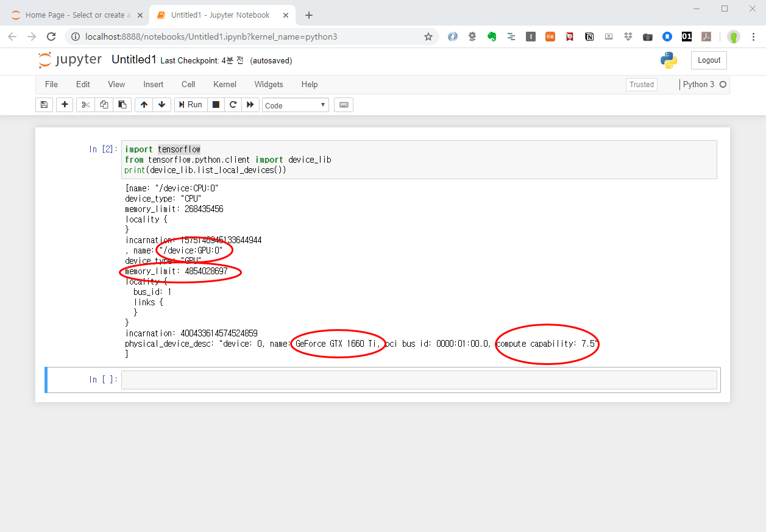766x532 pixels.
Task: Restart the kernel icon
Action: [x=233, y=105]
